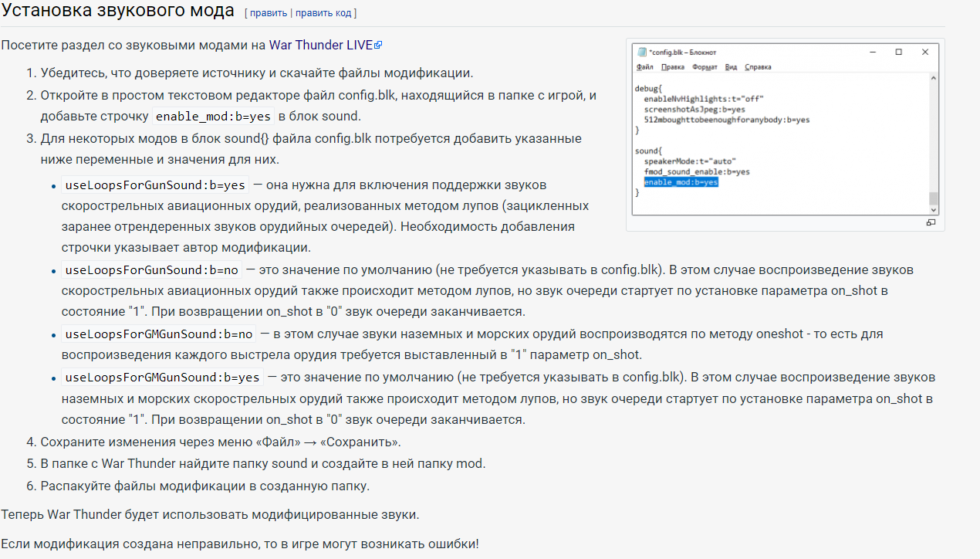Screen dimensions: 980x559
Task: Click the enlarge icon below config.blk thumbnail
Action: coord(931,222)
